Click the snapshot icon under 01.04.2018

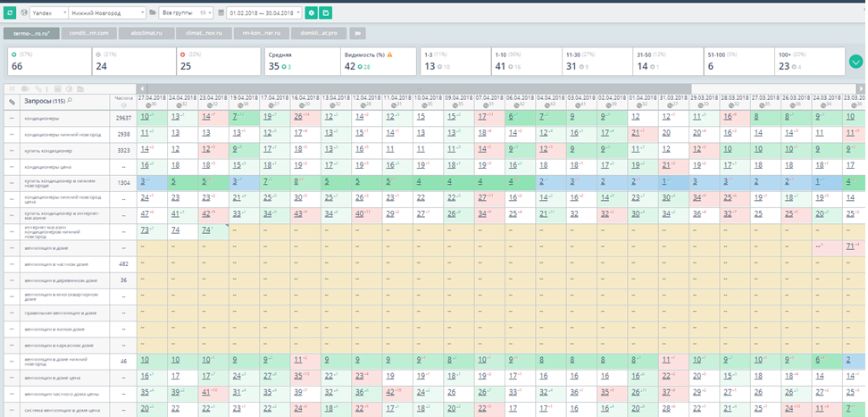pyautogui.click(x=639, y=104)
